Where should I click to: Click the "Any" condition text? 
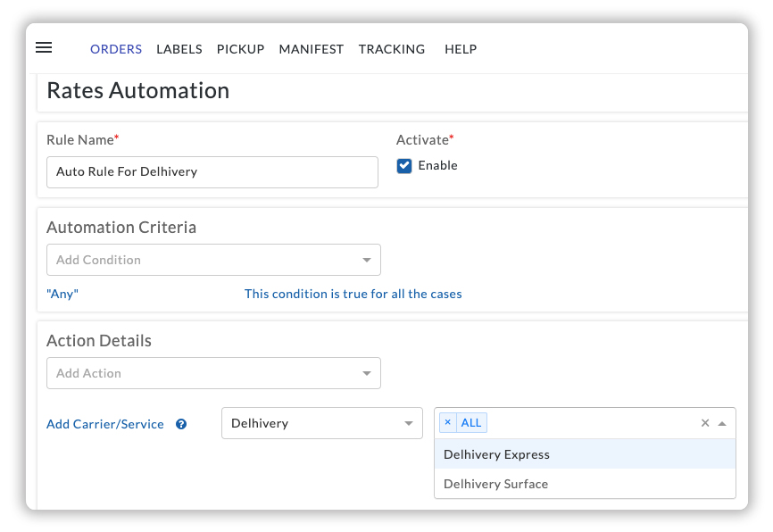coord(62,294)
